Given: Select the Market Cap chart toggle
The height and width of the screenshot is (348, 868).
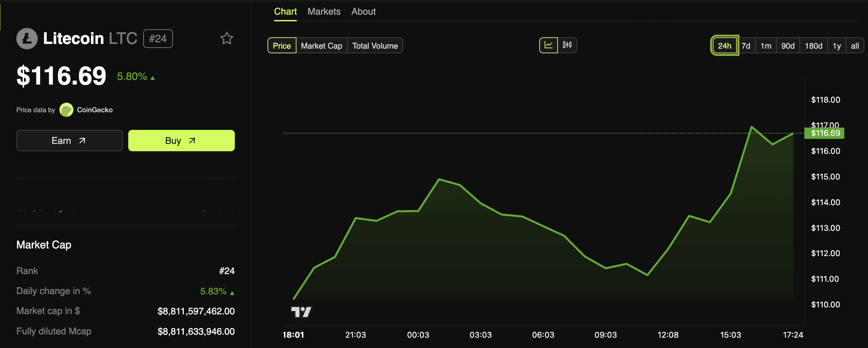Looking at the screenshot, I should (321, 46).
